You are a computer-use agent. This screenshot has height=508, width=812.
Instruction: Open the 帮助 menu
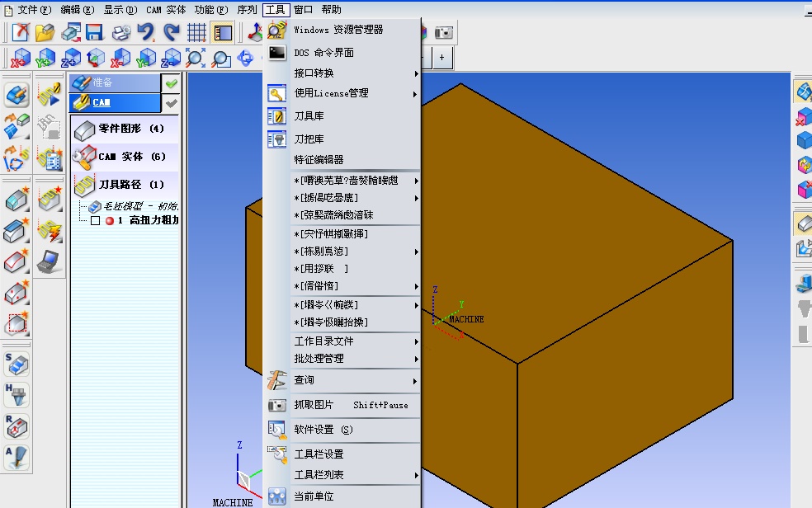coord(332,9)
